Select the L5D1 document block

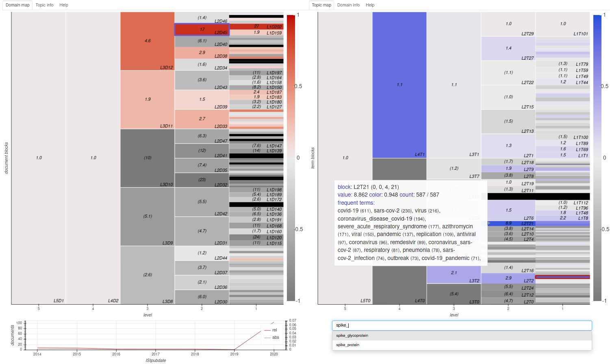pos(39,158)
